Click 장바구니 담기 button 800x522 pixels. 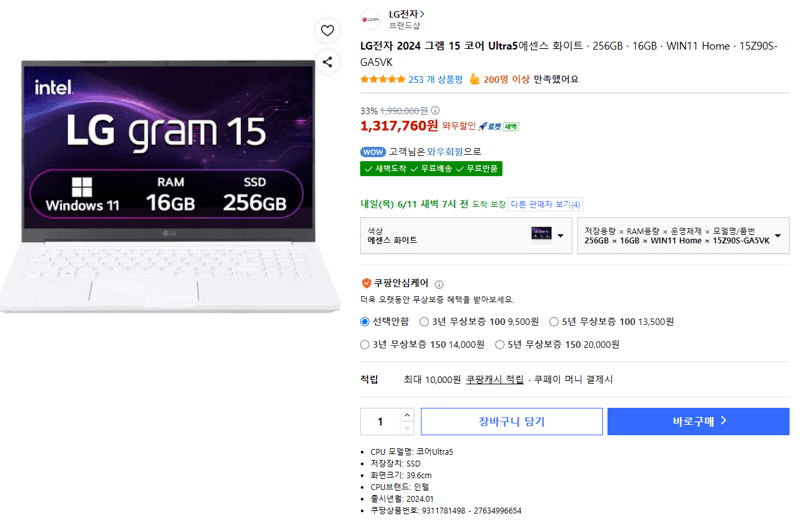point(512,421)
